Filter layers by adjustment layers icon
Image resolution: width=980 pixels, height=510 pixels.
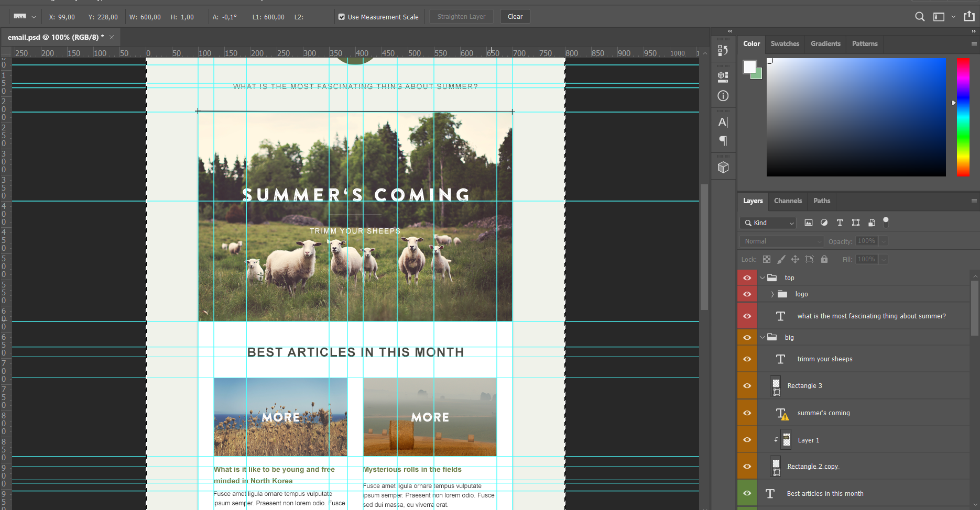coord(824,223)
